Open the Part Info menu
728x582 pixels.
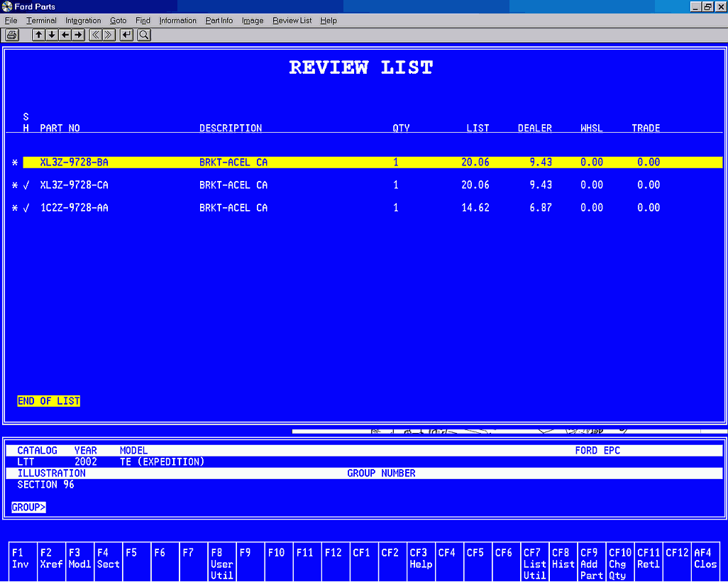point(219,21)
